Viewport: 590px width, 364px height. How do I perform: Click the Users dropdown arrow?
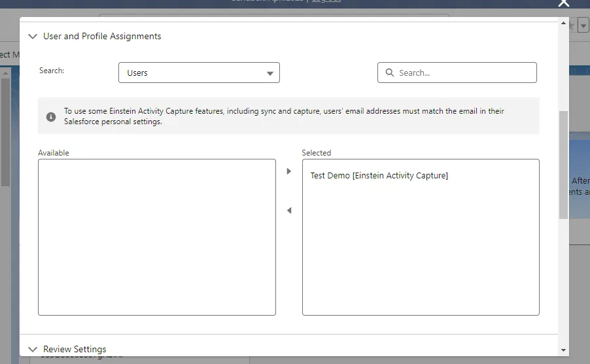point(270,73)
